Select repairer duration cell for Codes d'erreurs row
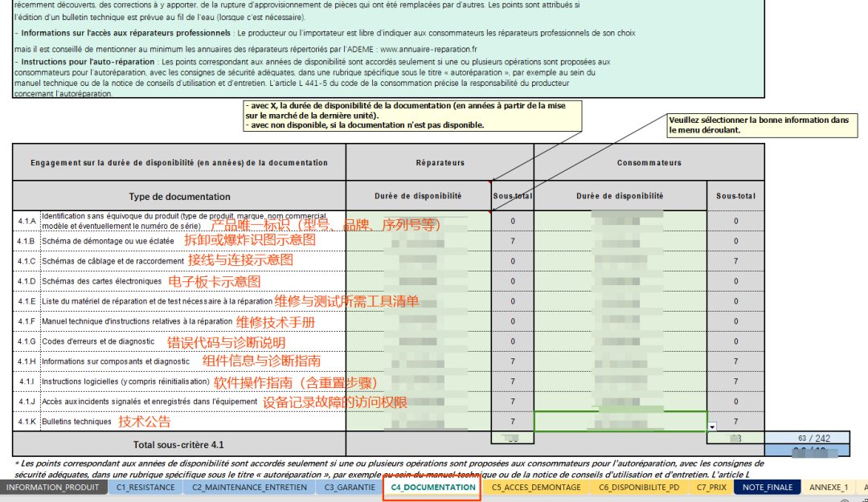The height and width of the screenshot is (502, 868). pyautogui.click(x=418, y=341)
